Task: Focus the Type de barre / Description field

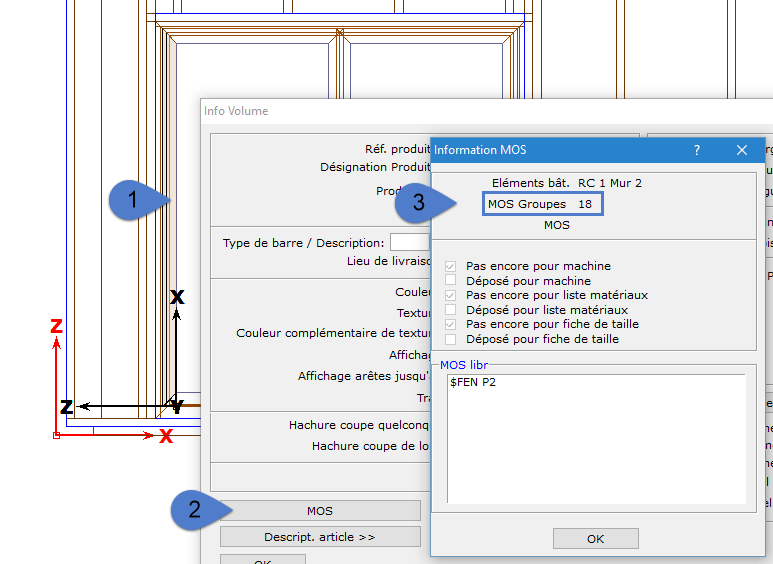Action: click(410, 243)
